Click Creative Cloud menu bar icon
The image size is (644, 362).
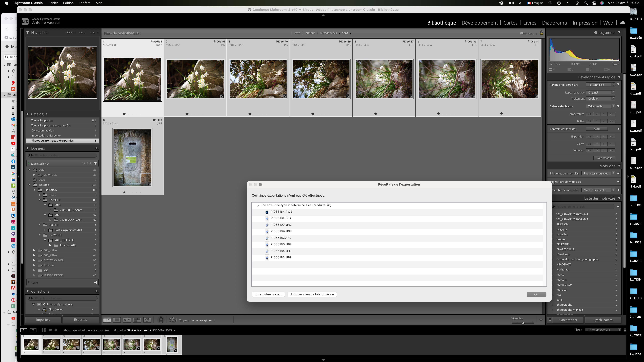click(501, 3)
